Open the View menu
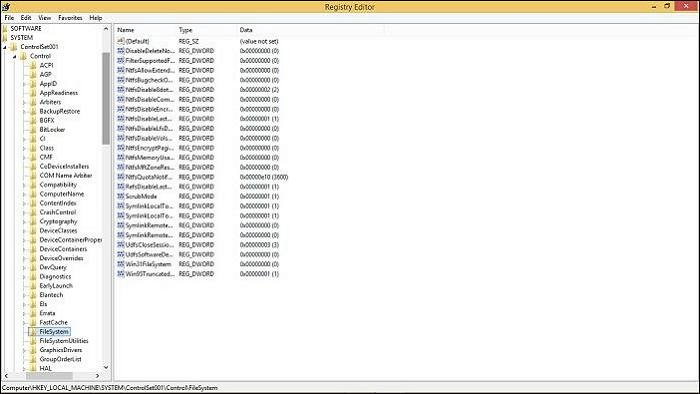Viewport: 700px width, 394px height. (45, 18)
